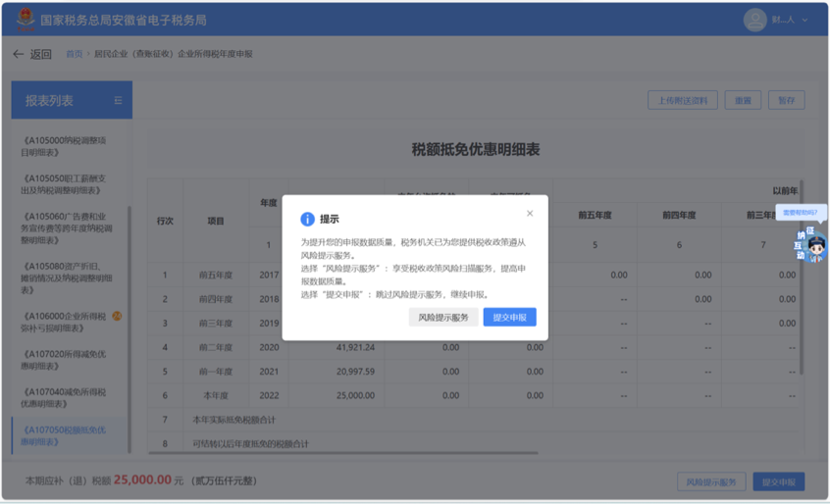Click the table horizontal scrollbar
Image resolution: width=830 pixels, height=504 pixels.
coord(343,453)
